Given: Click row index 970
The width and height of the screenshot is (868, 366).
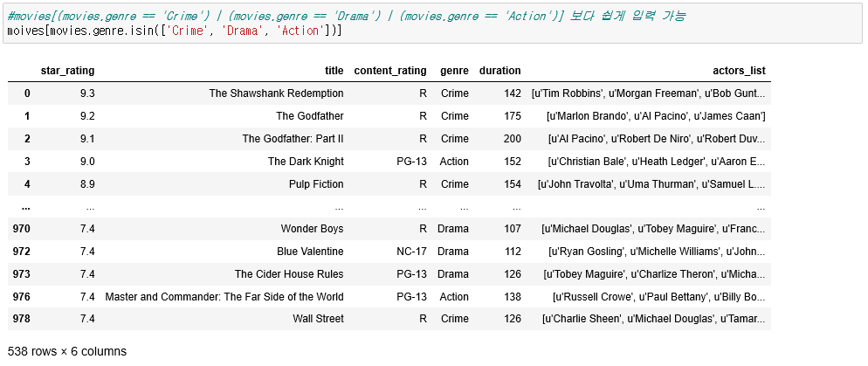Looking at the screenshot, I should click(22, 229).
